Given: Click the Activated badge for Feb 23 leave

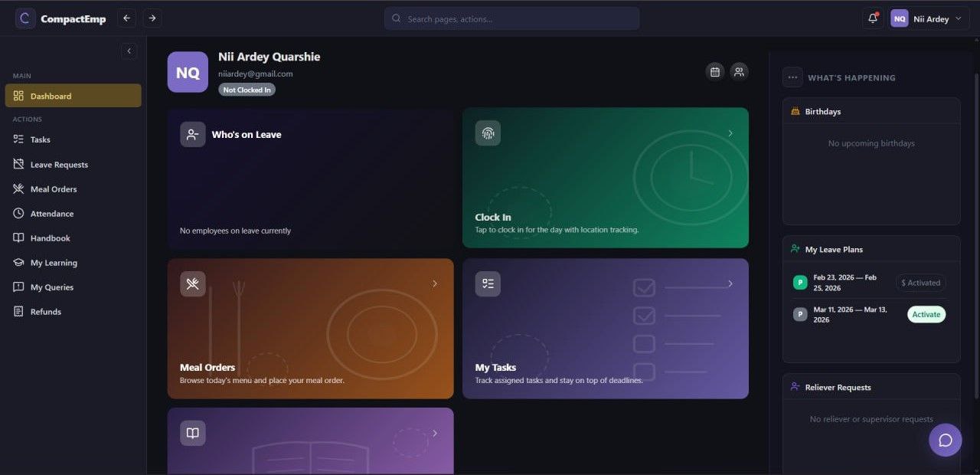Looking at the screenshot, I should pos(921,283).
